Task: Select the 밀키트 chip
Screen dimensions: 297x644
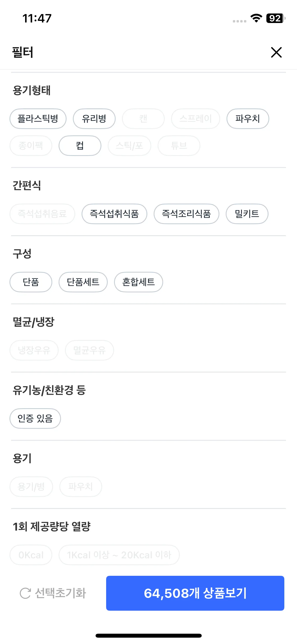Action: [x=247, y=214]
